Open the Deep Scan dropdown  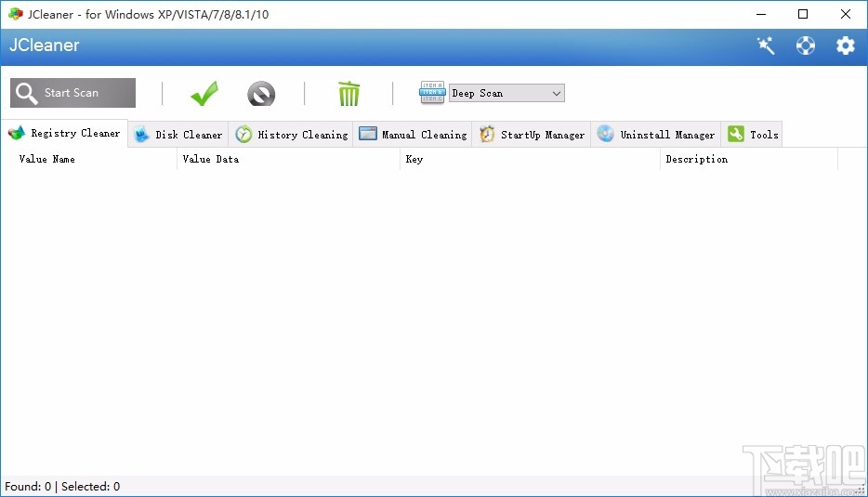pyautogui.click(x=506, y=93)
